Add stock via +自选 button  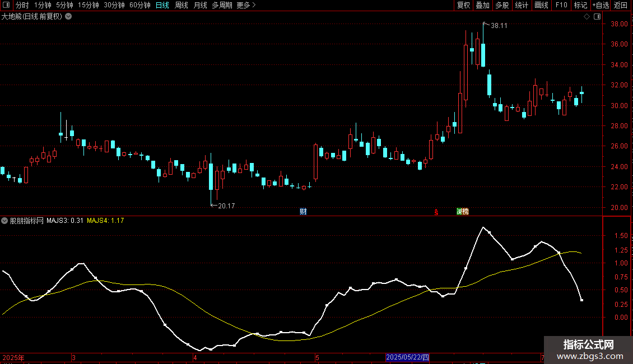click(x=601, y=5)
